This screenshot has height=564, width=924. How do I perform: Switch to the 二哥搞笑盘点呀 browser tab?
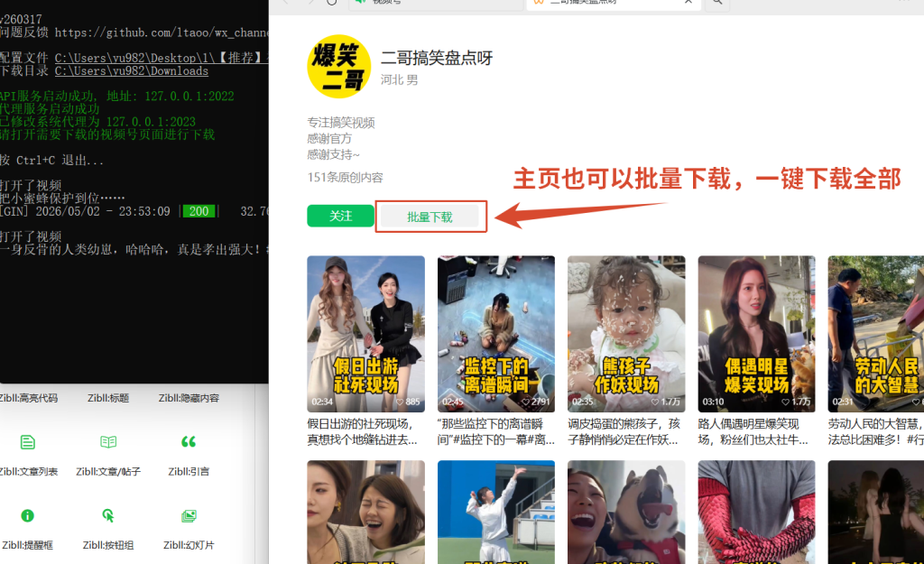click(x=613, y=3)
